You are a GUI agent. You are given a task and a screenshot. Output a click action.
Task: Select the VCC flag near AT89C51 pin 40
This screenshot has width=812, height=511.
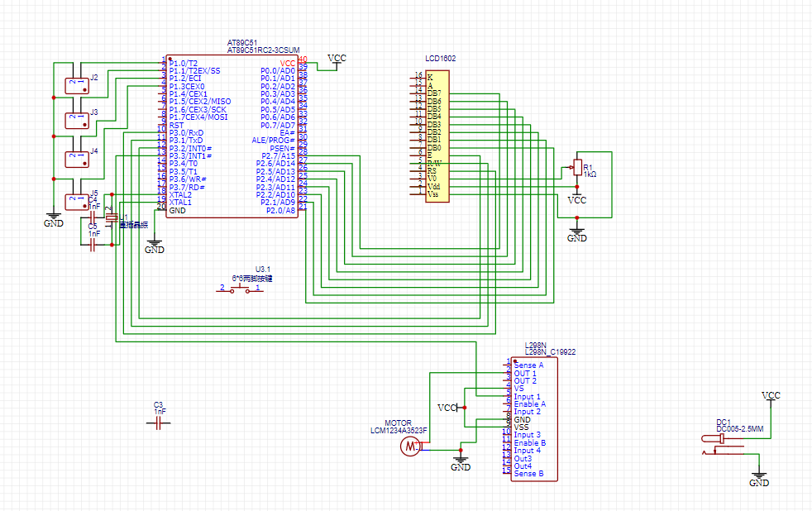click(x=337, y=59)
